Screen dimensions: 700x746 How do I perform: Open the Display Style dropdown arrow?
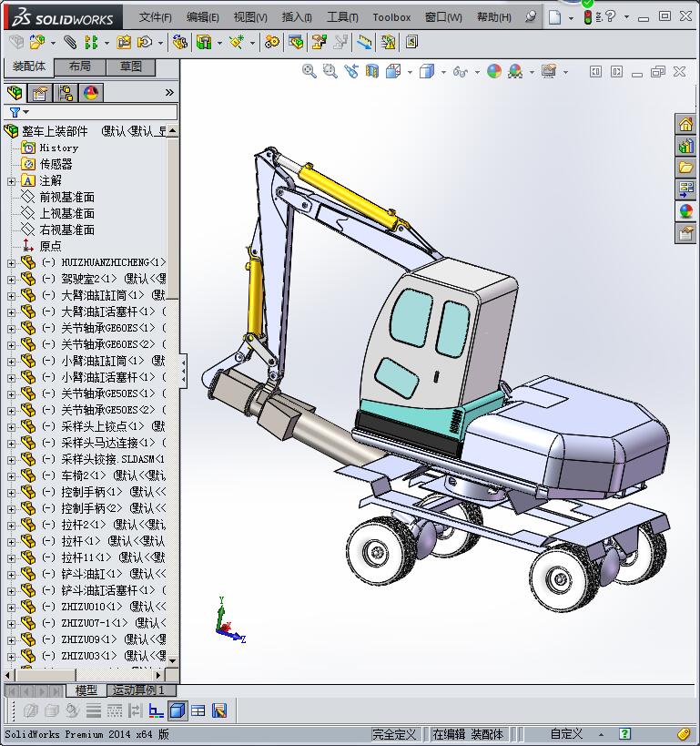[x=443, y=72]
